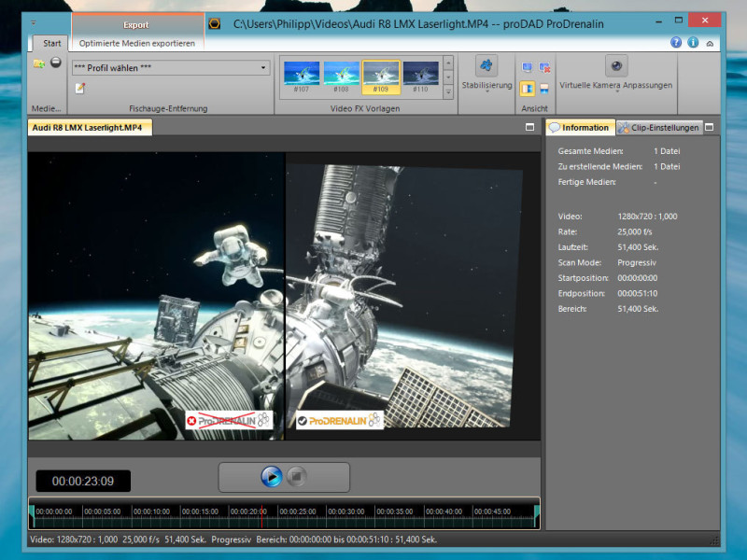Viewport: 747px width, 560px height.
Task: Click the blue info icon
Action: (x=693, y=42)
